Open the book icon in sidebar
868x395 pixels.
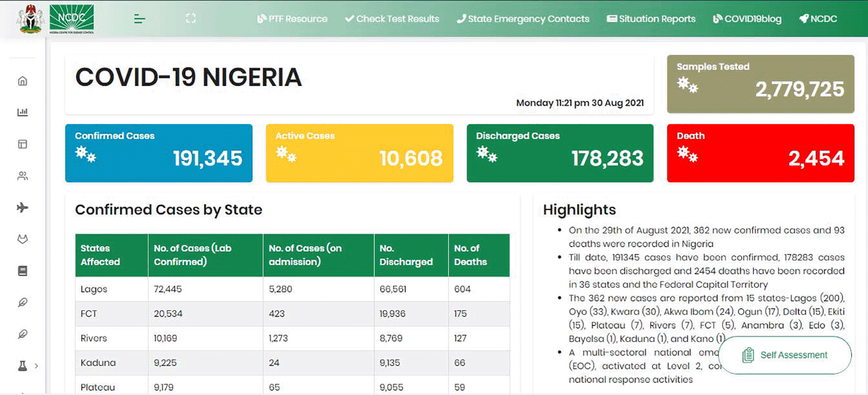click(23, 271)
